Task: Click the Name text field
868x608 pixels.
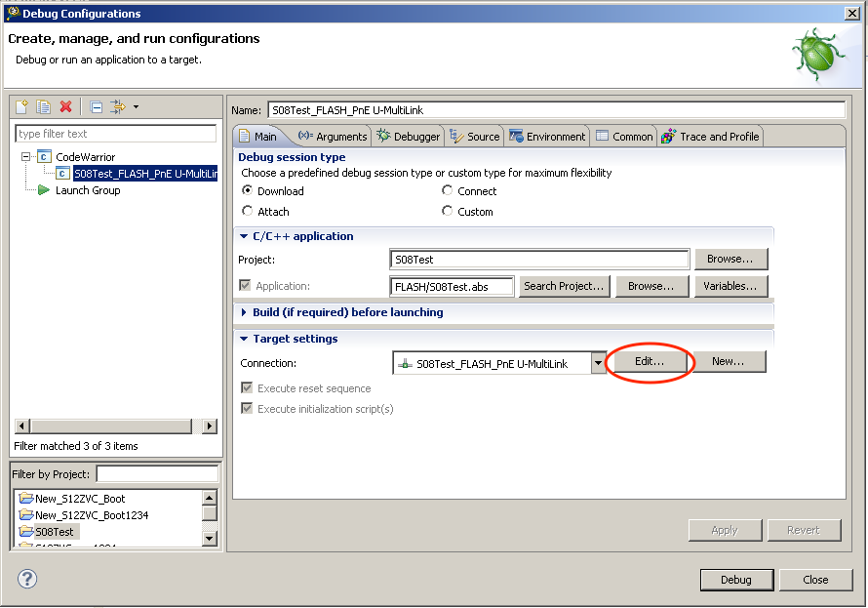Action: click(x=556, y=110)
